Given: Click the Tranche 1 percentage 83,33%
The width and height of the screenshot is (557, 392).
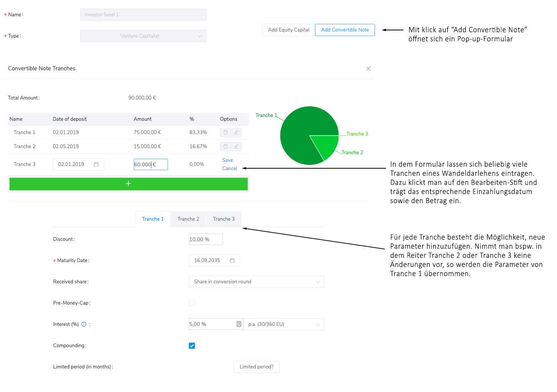Looking at the screenshot, I should pyautogui.click(x=198, y=133).
